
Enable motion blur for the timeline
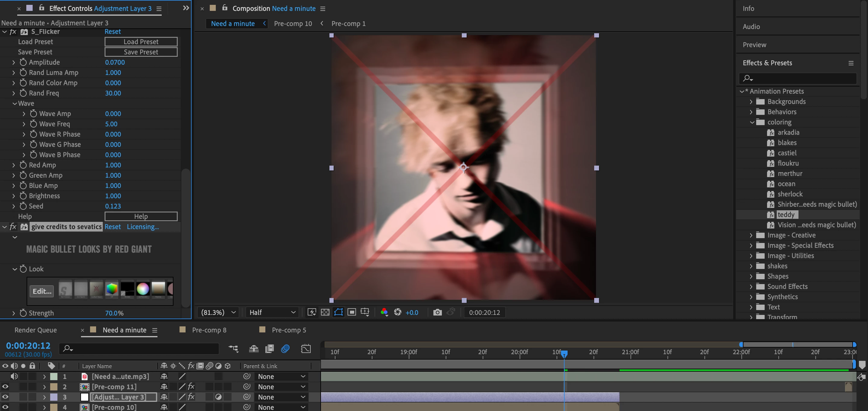click(285, 349)
